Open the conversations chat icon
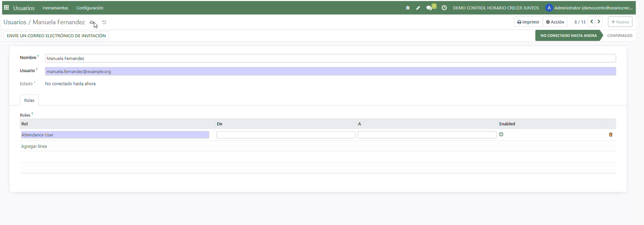 430,8
